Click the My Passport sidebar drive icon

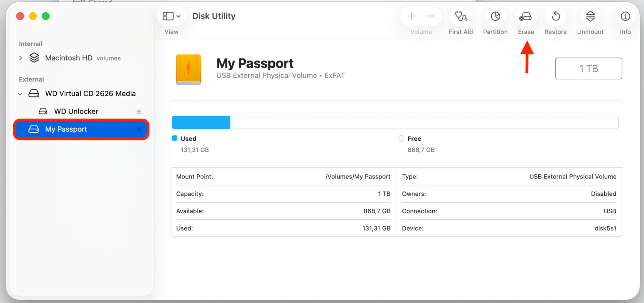(34, 129)
